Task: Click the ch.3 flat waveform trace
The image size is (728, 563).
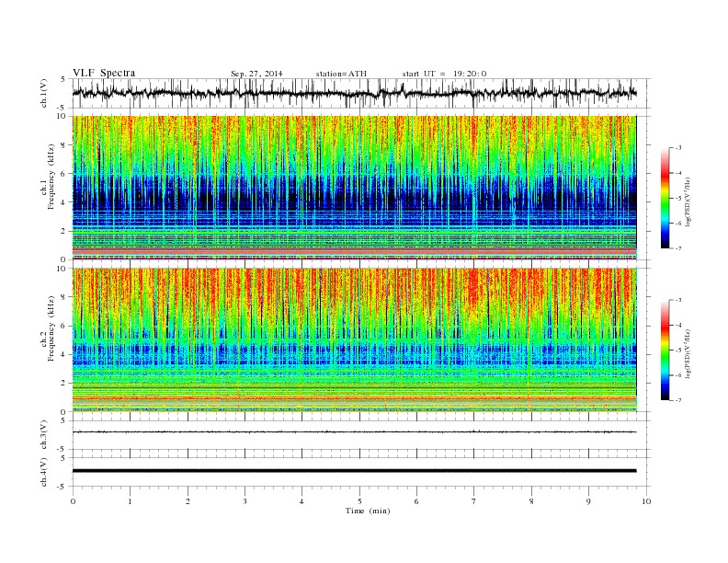Action: pos(354,432)
